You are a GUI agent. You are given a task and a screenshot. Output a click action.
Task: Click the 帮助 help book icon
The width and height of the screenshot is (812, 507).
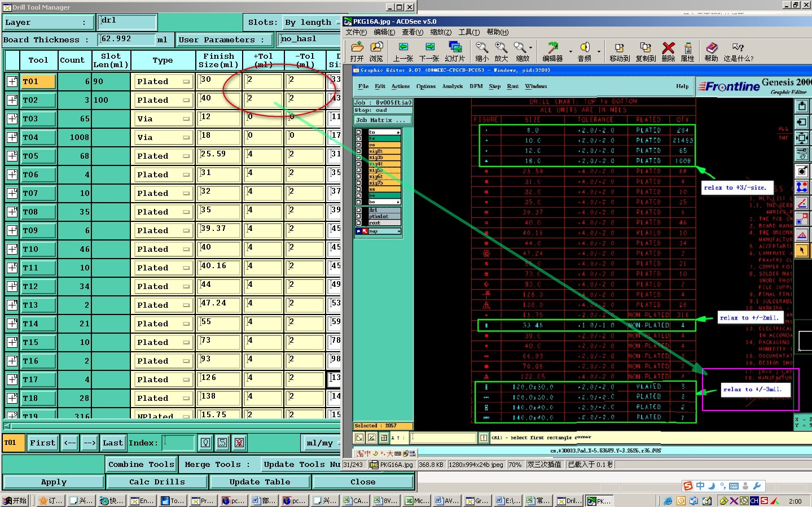[712, 48]
